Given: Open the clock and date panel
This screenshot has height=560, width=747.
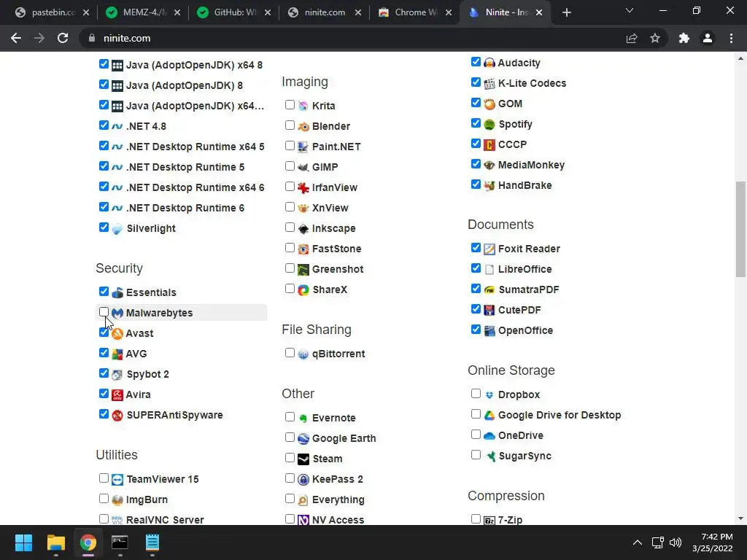Looking at the screenshot, I should point(712,542).
